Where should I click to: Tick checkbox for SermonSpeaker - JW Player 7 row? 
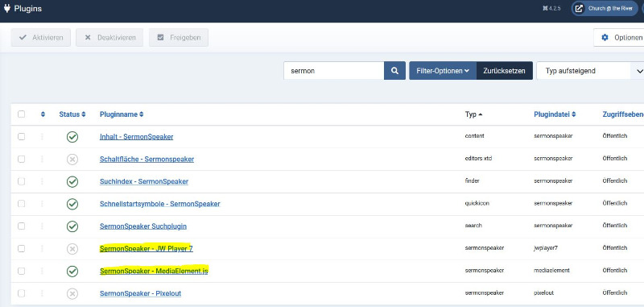pyautogui.click(x=22, y=248)
